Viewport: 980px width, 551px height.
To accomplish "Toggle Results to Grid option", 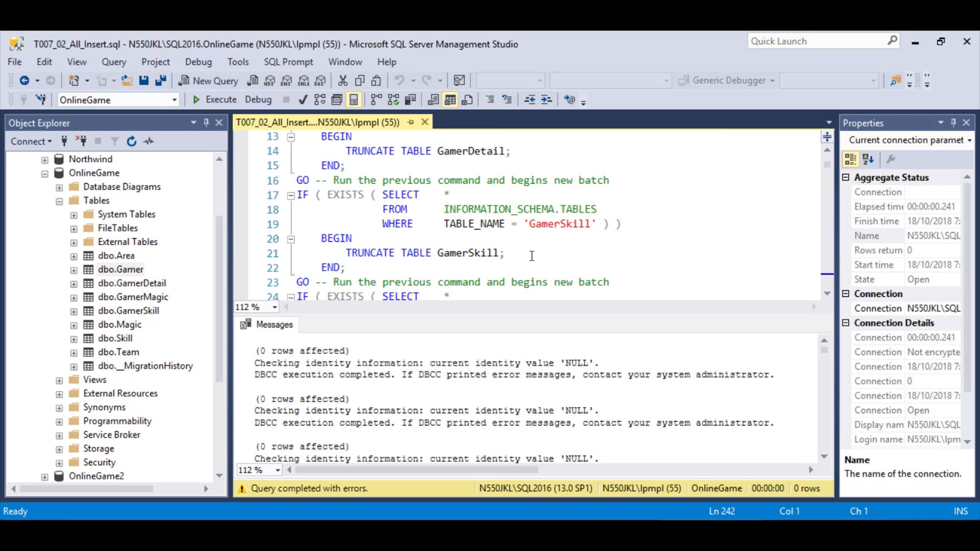I will pos(450,99).
